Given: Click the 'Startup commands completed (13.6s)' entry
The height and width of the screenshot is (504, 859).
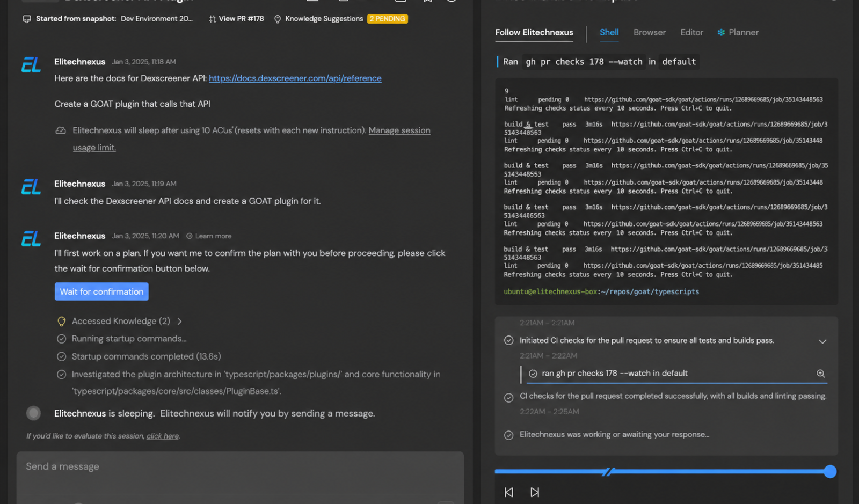Looking at the screenshot, I should point(147,356).
